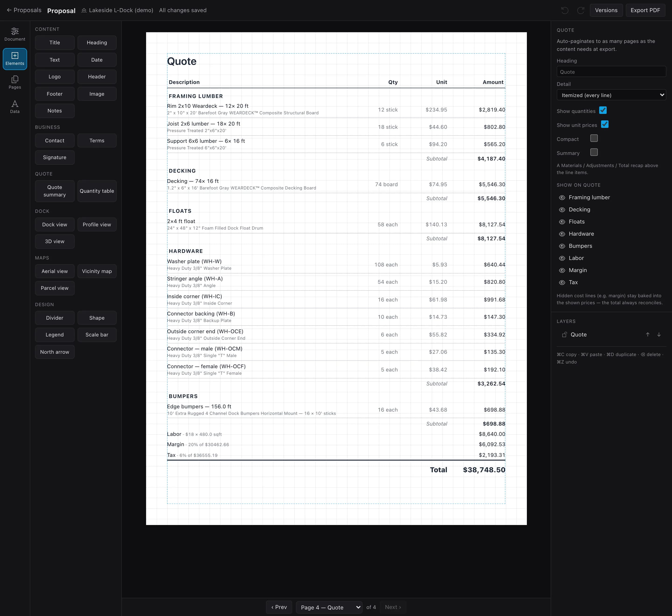Go back to Proposals
The image size is (672, 616).
24,10
